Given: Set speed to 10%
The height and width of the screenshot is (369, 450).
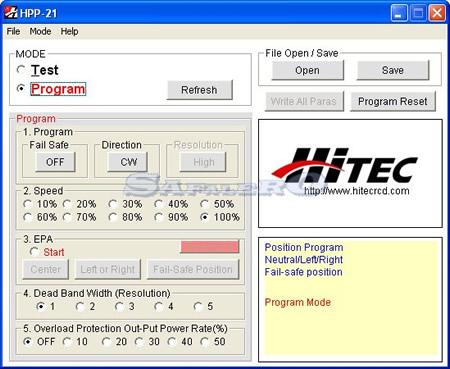Looking at the screenshot, I should (27, 204).
